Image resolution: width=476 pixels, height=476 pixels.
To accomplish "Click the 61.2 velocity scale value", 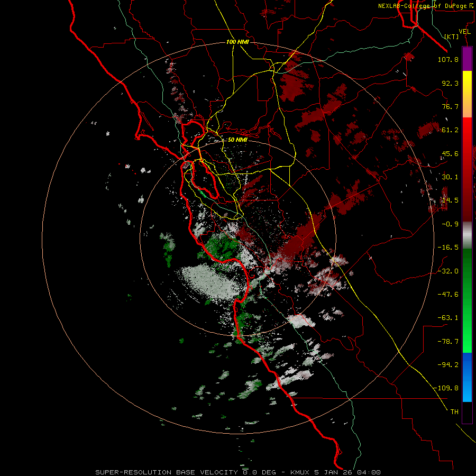I will [x=450, y=130].
